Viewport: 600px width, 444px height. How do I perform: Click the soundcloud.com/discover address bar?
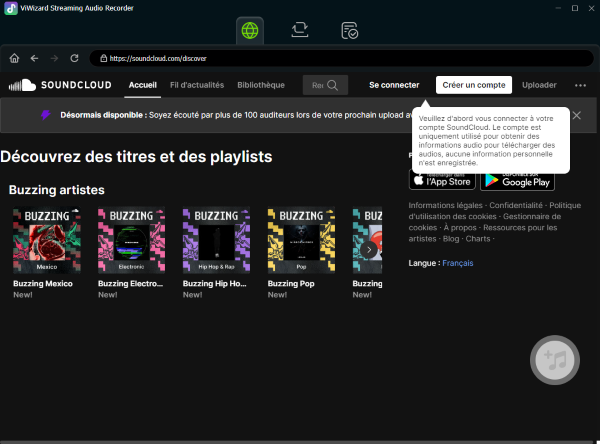(341, 58)
